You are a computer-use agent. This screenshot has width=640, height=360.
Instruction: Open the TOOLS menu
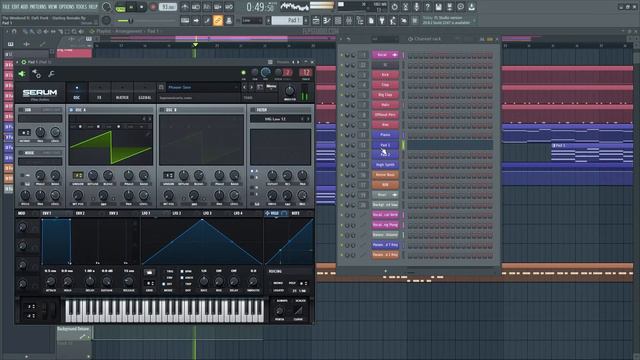coord(82,7)
